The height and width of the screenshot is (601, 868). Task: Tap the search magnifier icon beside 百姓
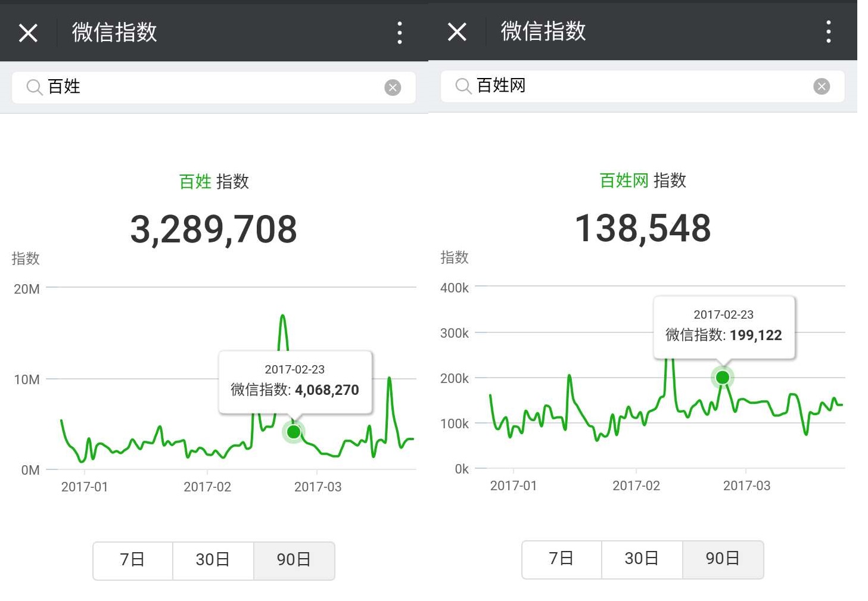[35, 87]
